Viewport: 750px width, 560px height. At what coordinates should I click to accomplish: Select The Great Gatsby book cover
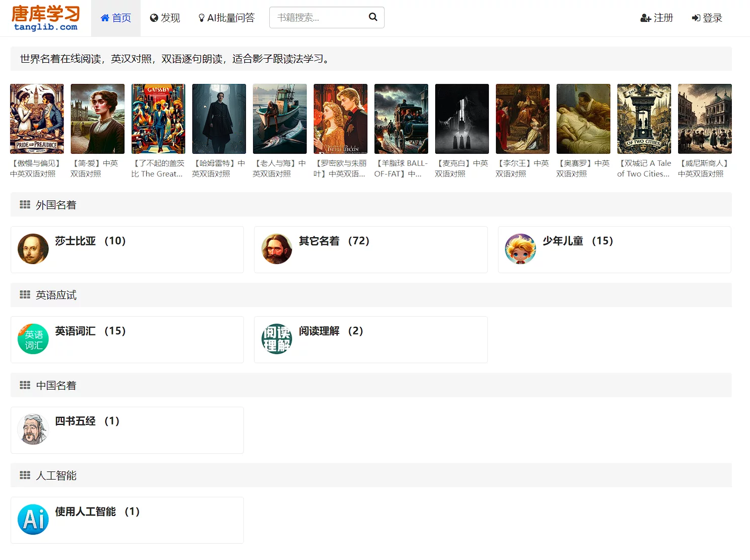pyautogui.click(x=158, y=119)
